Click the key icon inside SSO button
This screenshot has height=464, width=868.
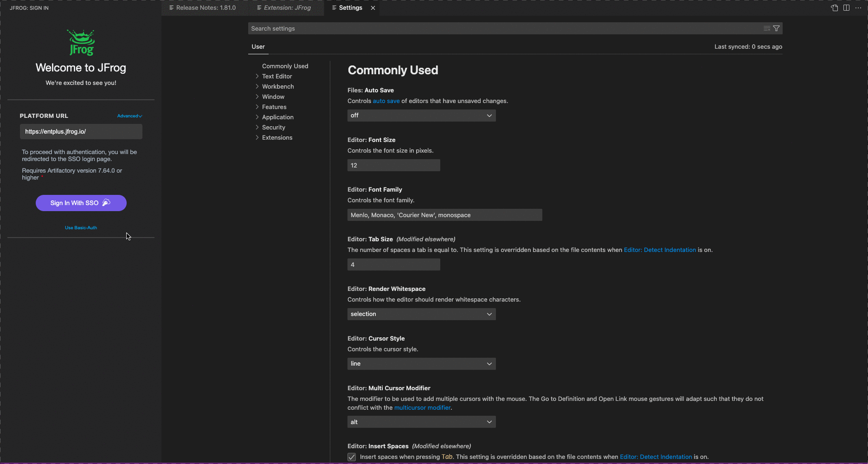pos(106,203)
